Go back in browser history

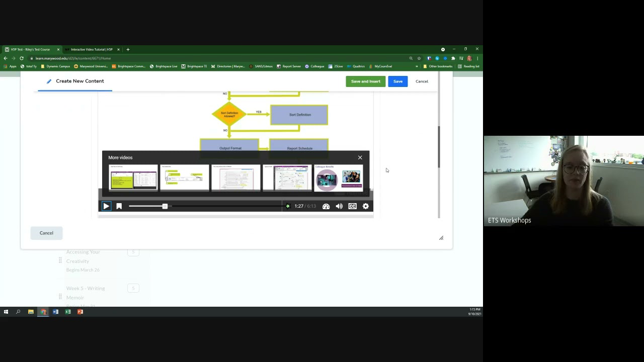click(6, 58)
